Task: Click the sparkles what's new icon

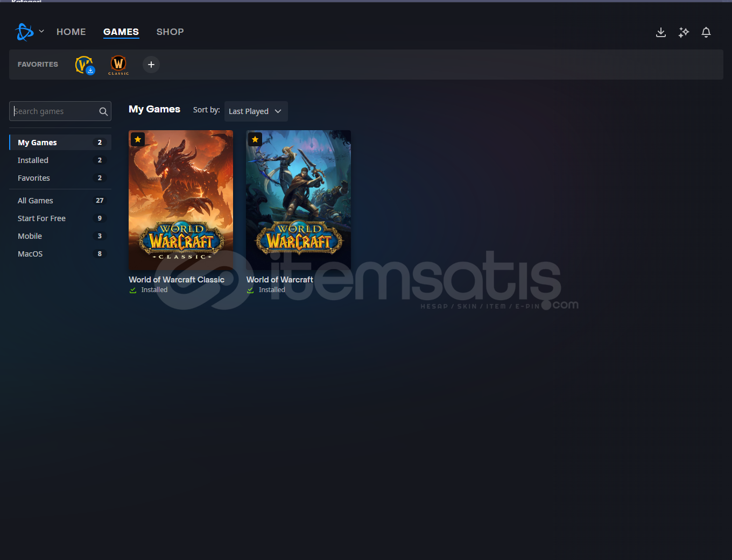Action: point(684,32)
